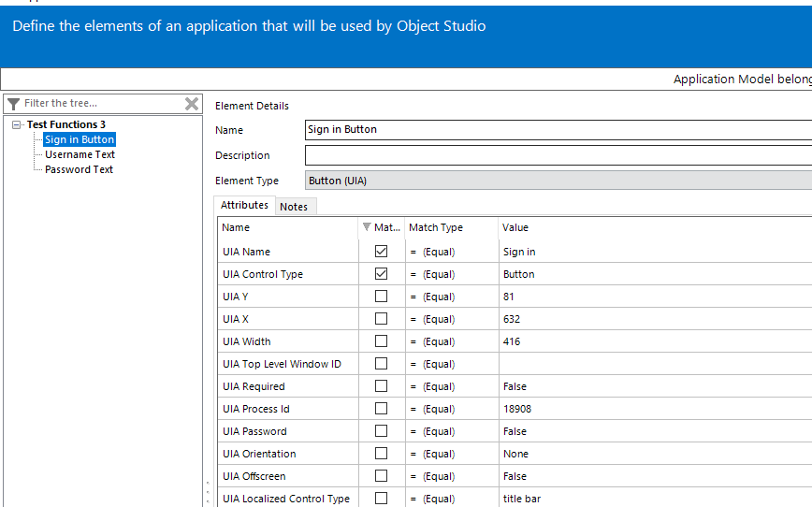Click the funnel filter icon in tree search
Screen dimensions: 812x507
pyautogui.click(x=13, y=104)
